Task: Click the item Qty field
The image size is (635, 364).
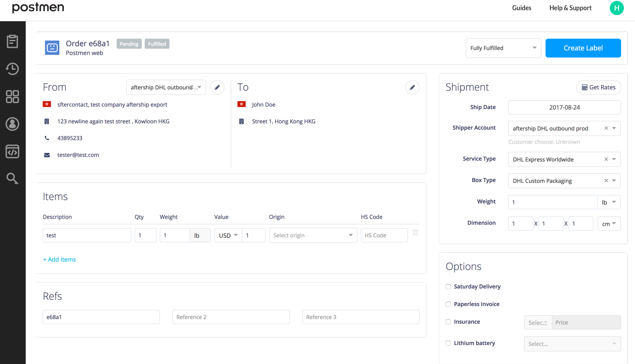Action: pos(145,235)
